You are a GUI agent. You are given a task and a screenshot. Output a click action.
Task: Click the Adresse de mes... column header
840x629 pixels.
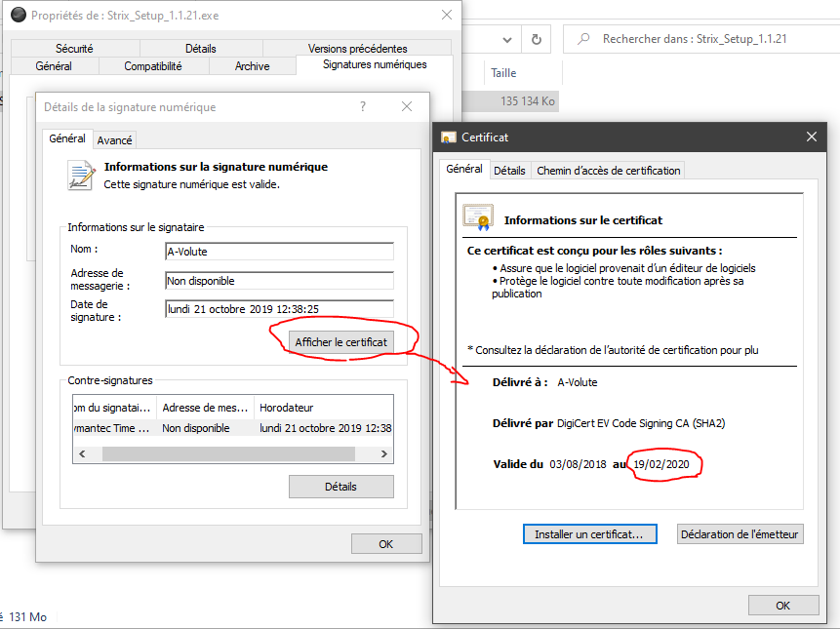205,408
